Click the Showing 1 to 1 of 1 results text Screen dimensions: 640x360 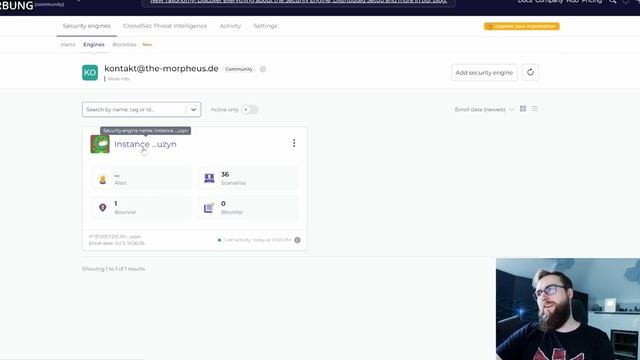pyautogui.click(x=113, y=269)
